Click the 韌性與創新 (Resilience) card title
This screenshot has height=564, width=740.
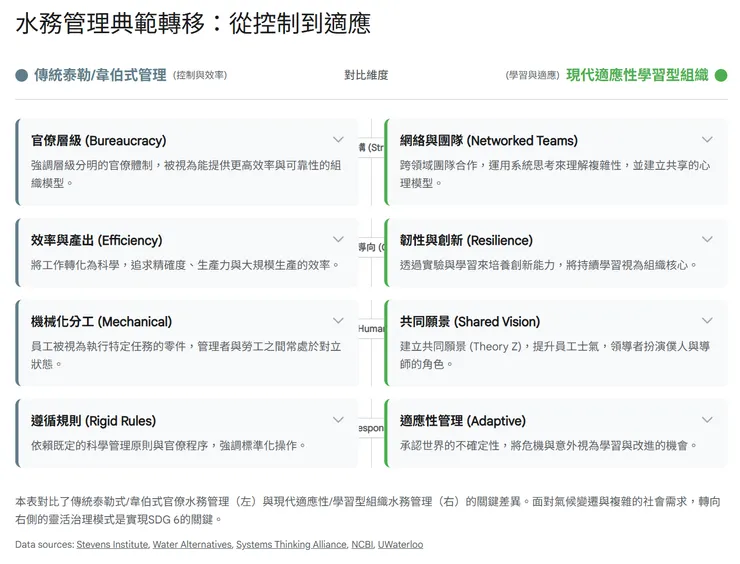(x=466, y=240)
